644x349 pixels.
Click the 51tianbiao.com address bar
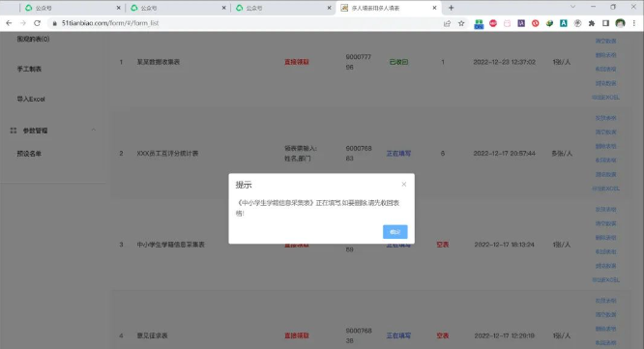[247, 23]
